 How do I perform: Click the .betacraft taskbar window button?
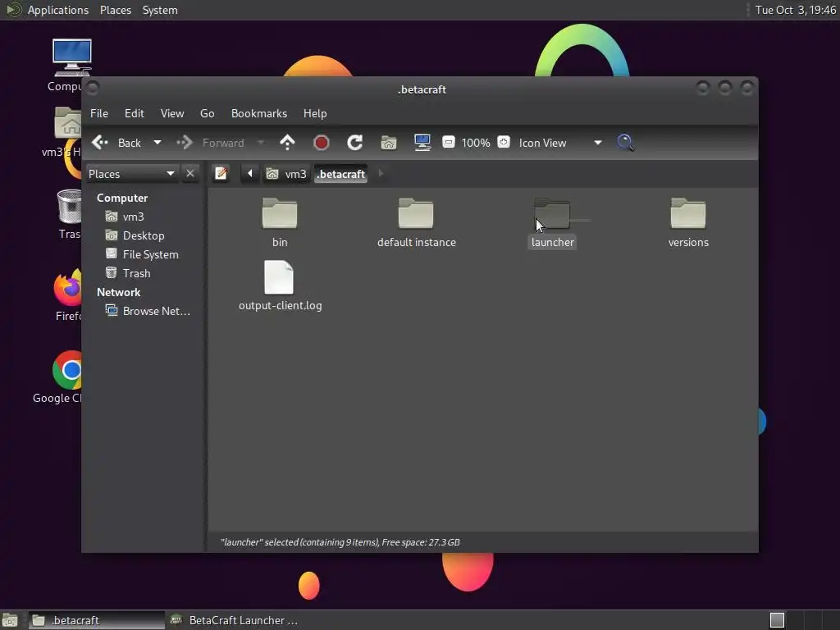coord(95,620)
